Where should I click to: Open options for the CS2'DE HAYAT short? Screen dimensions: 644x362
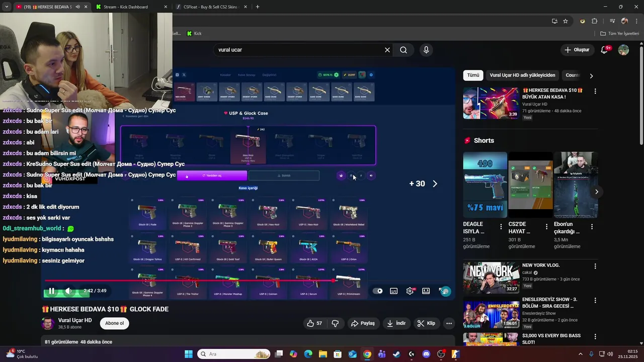tap(546, 227)
